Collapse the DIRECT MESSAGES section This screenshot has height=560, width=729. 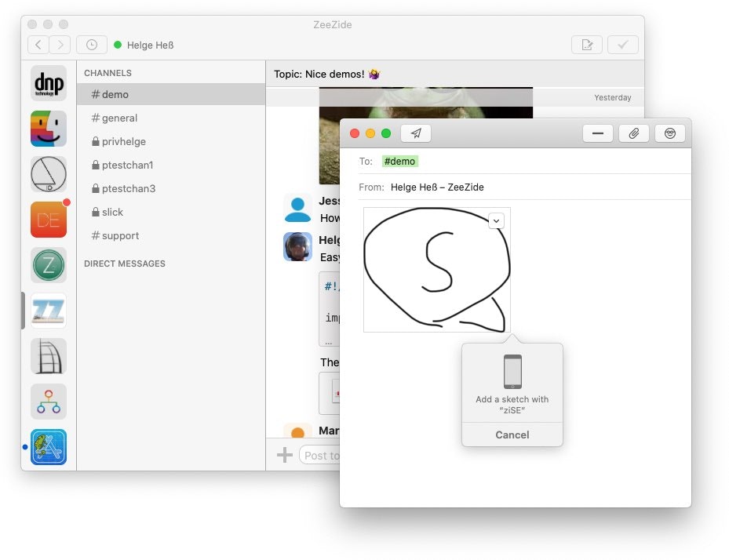124,264
